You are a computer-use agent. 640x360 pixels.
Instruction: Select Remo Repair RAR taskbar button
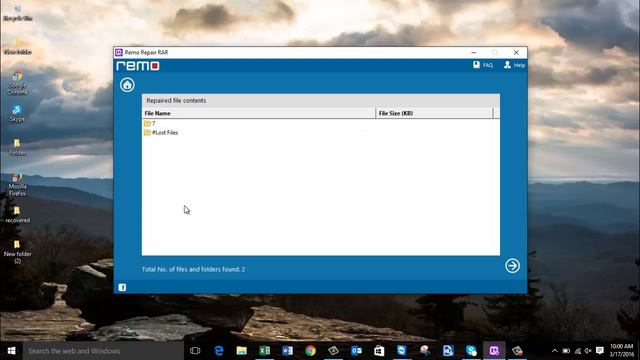point(494,351)
